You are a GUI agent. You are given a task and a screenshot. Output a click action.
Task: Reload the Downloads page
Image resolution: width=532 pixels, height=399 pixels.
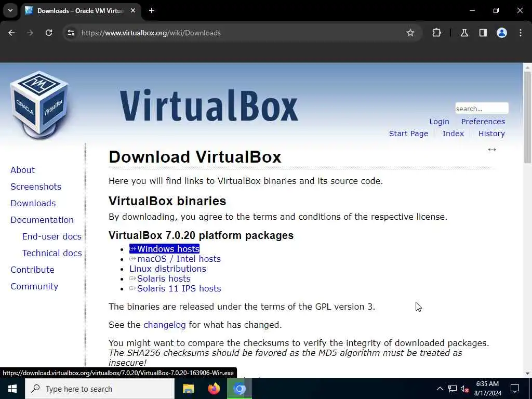[x=49, y=33]
